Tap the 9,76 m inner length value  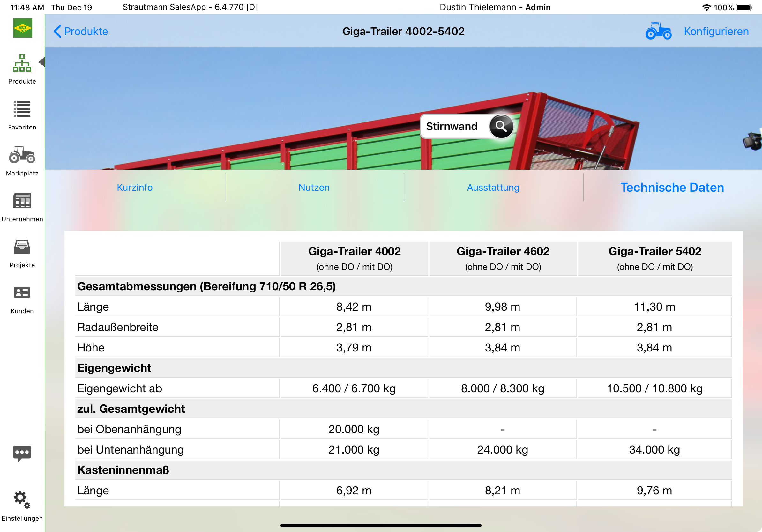pyautogui.click(x=654, y=490)
